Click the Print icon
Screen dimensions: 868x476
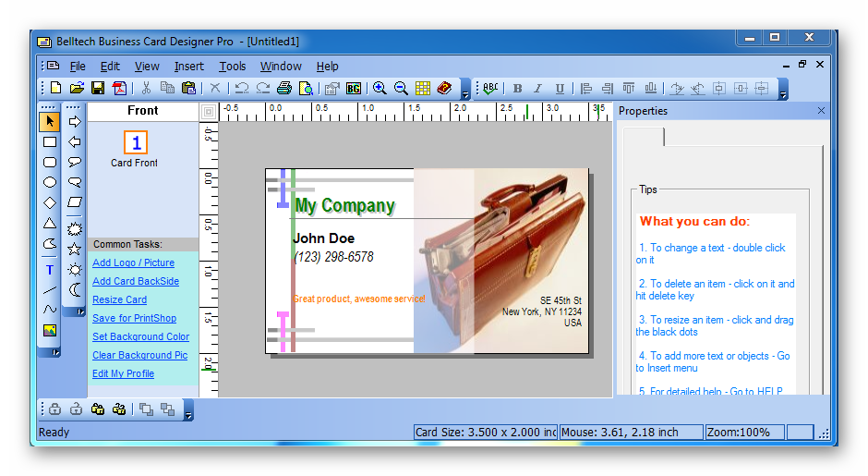pyautogui.click(x=284, y=88)
